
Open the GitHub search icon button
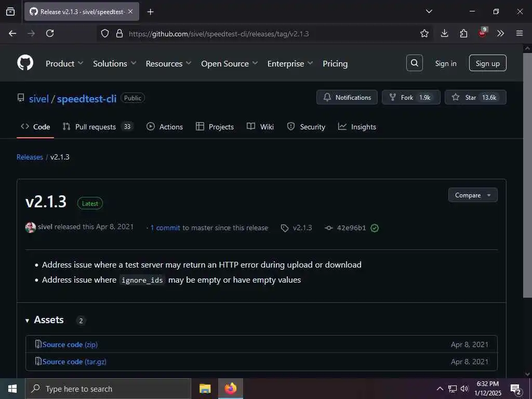414,63
